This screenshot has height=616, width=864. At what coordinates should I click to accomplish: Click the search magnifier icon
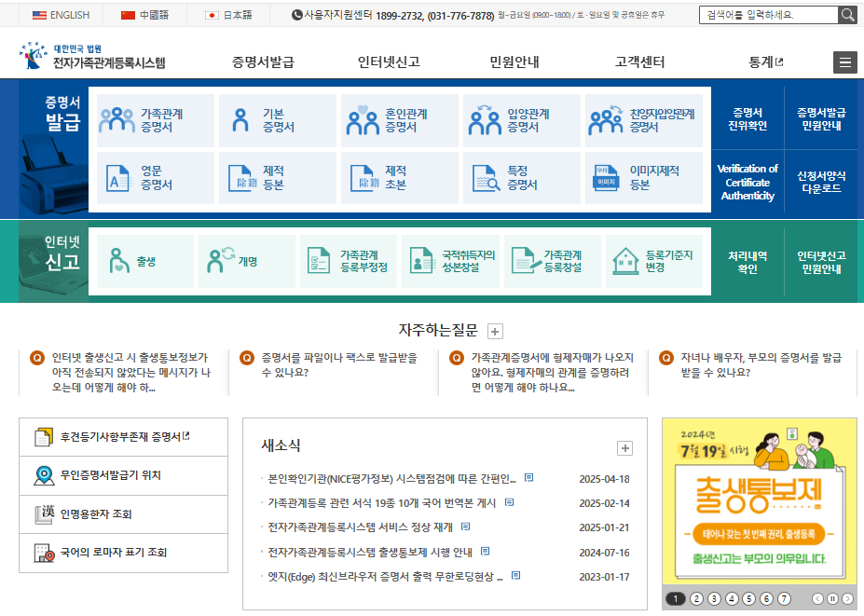pyautogui.click(x=847, y=15)
